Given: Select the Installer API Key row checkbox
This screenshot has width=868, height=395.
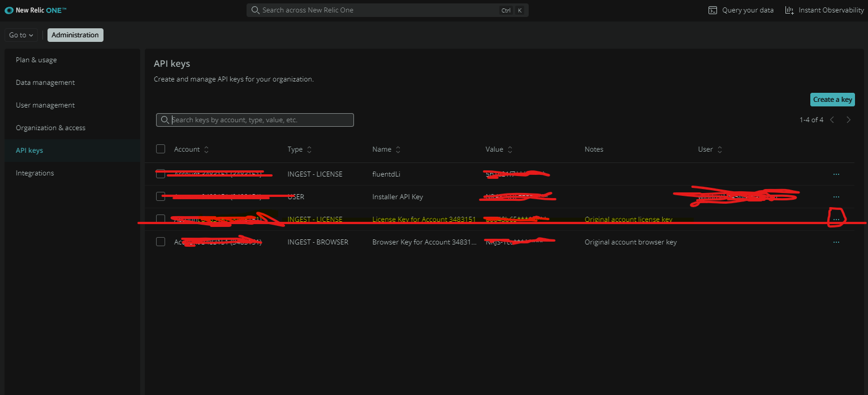Looking at the screenshot, I should pyautogui.click(x=161, y=196).
